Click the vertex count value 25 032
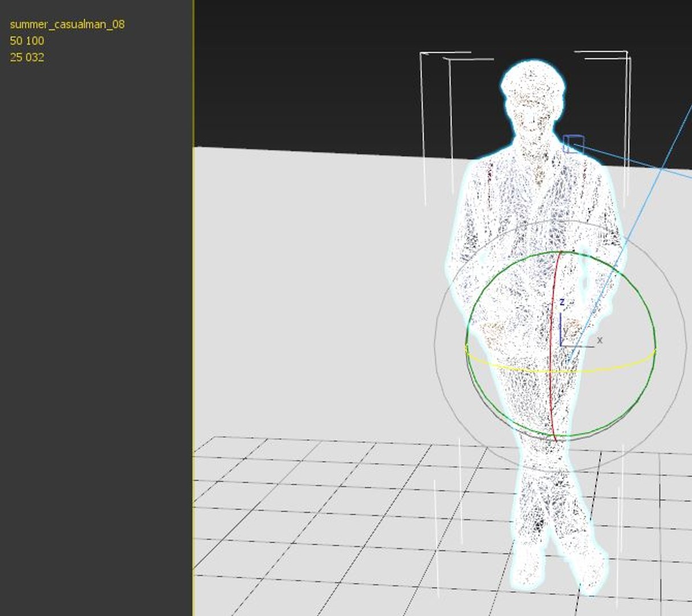692x616 pixels. point(27,58)
